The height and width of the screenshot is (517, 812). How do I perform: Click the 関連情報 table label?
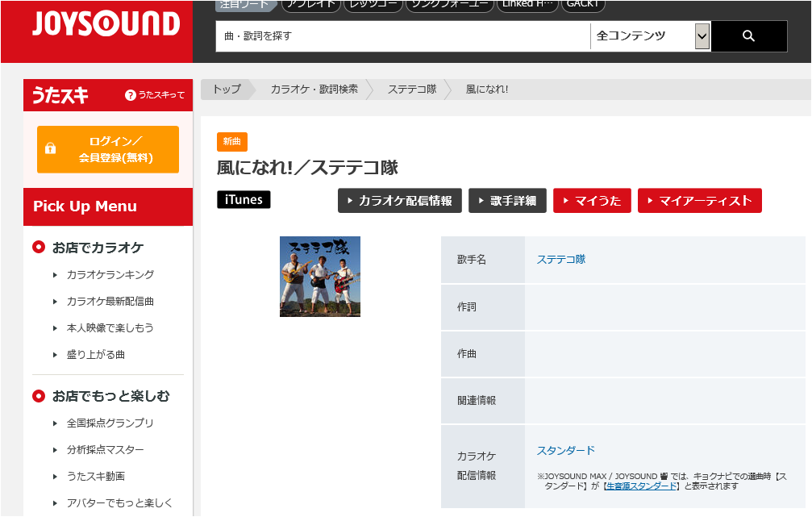[477, 400]
